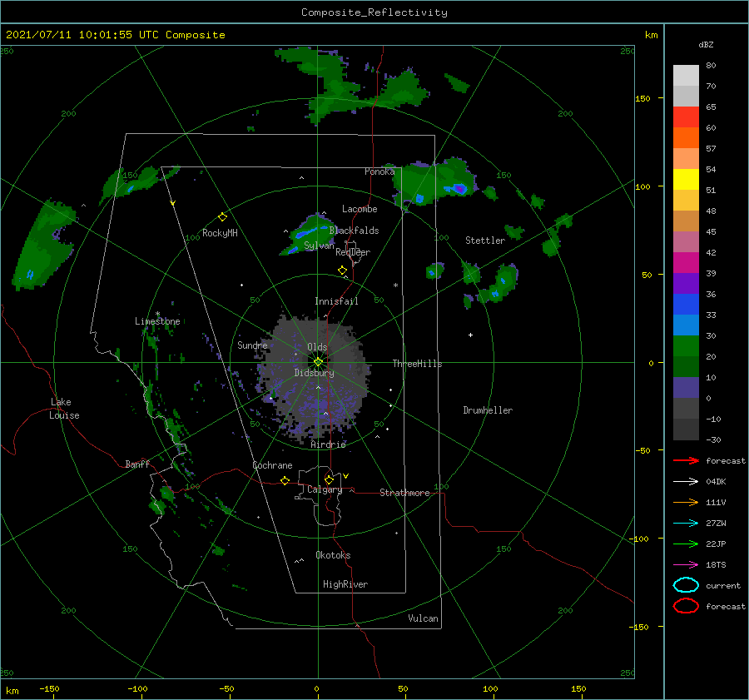Click the Stettler town label

point(485,241)
